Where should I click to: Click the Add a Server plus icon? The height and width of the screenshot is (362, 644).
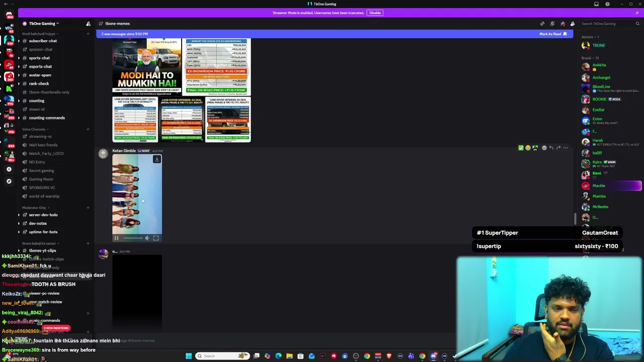(x=9, y=169)
